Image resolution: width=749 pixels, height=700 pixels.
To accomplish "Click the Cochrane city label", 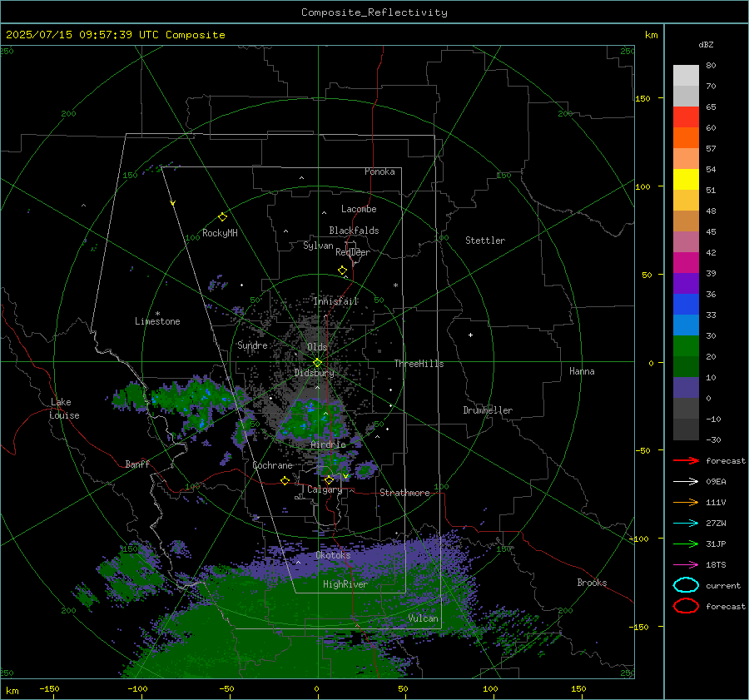I will [x=272, y=465].
